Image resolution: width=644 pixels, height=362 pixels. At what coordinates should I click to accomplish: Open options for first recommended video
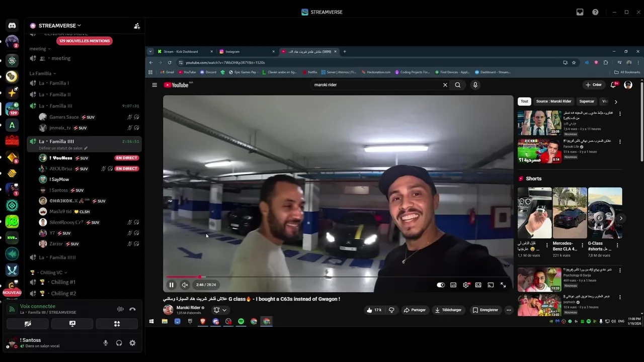(620, 114)
